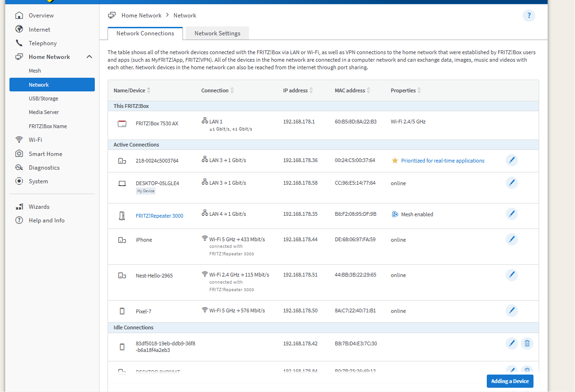This screenshot has width=575, height=392.
Task: Open Prioritized for real-time applications link
Action: 442,161
